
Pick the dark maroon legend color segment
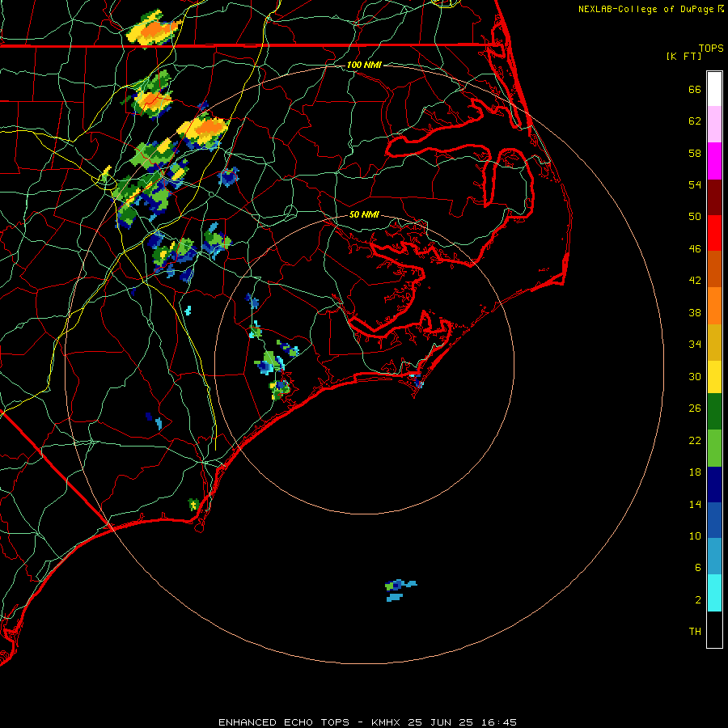point(714,197)
